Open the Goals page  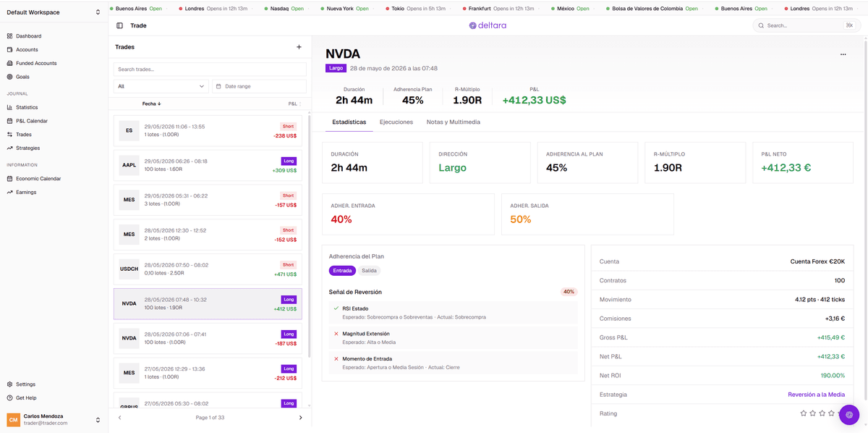click(22, 77)
